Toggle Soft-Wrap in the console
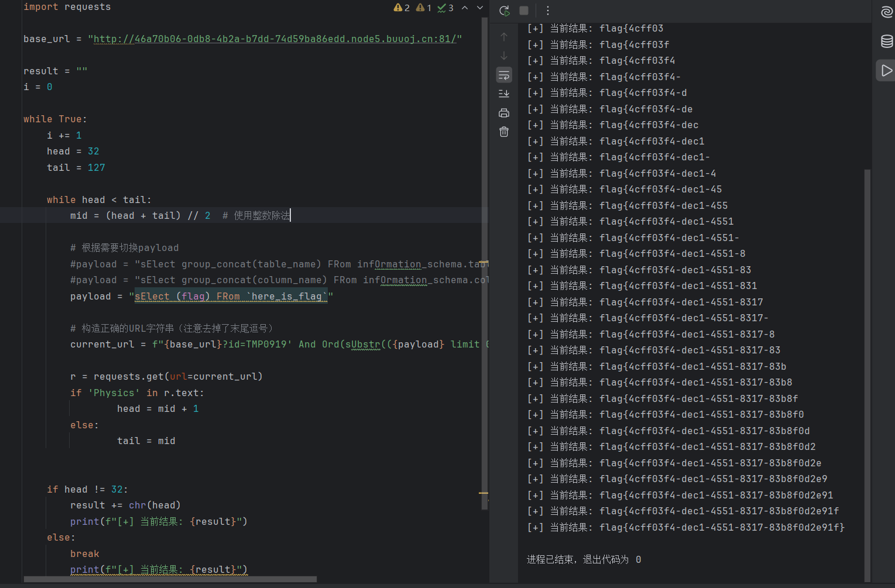Viewport: 895px width, 588px height. (x=504, y=75)
